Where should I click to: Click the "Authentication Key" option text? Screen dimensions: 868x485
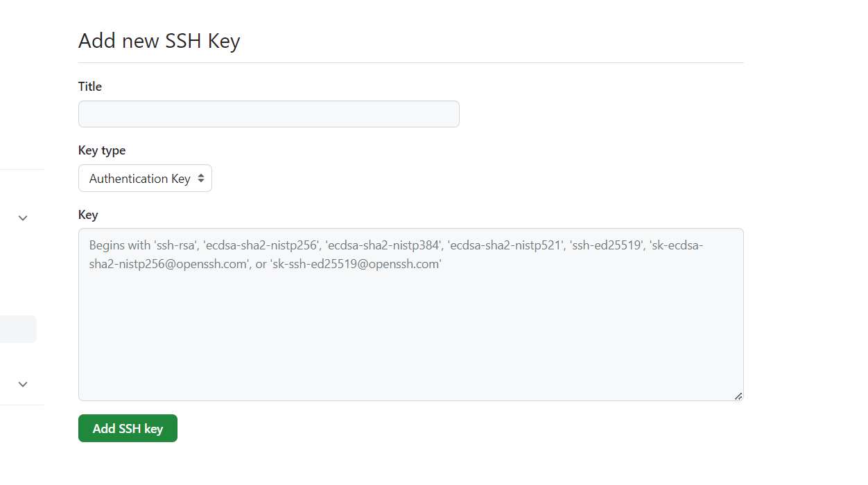139,179
